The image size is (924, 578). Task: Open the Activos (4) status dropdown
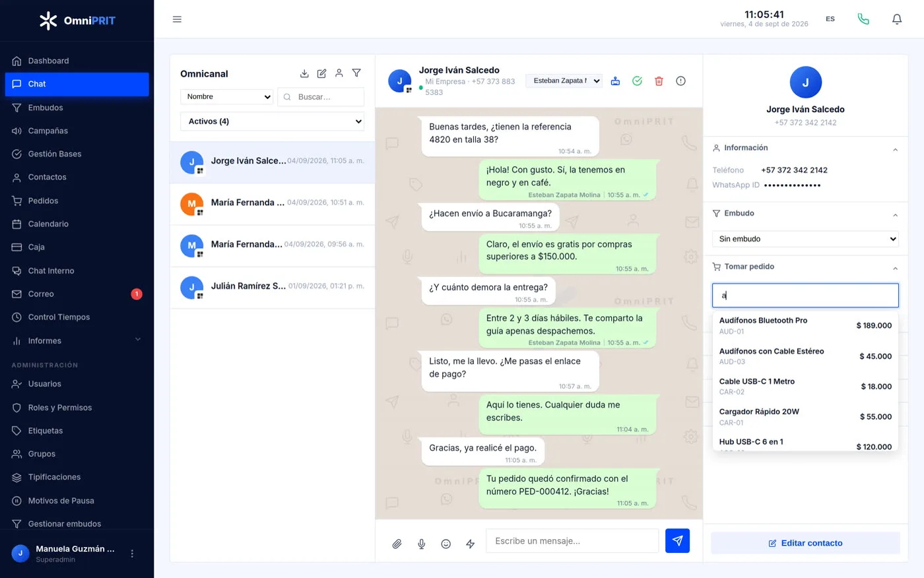pyautogui.click(x=272, y=121)
